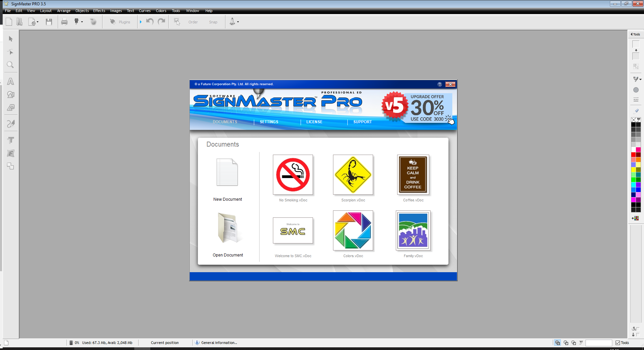Screen dimensions: 644x350
Task: Pick the eyedropper tool in Tools panel
Action: 636,111
